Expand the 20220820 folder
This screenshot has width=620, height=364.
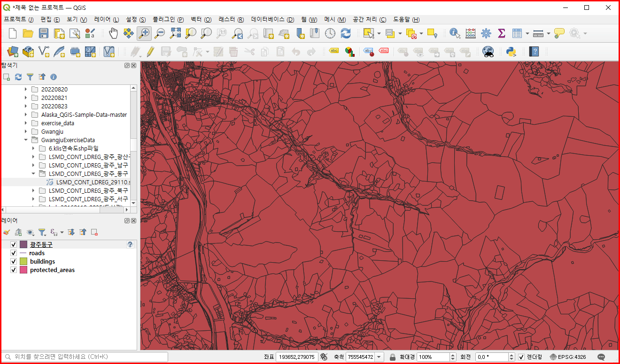pyautogui.click(x=26, y=89)
